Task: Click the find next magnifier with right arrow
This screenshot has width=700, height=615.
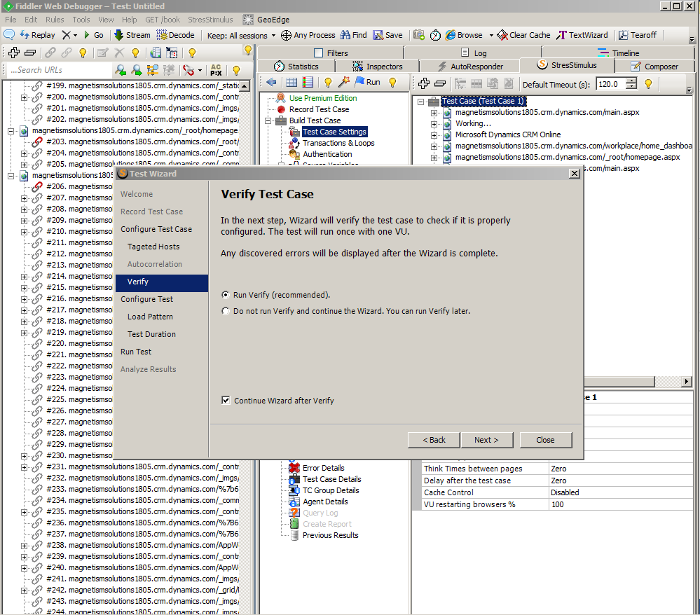Action: pos(137,70)
